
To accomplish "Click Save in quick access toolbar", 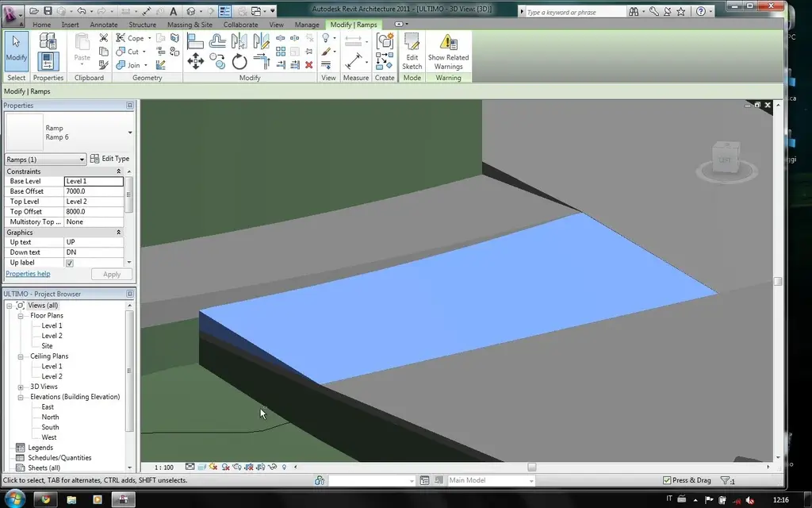I will pyautogui.click(x=47, y=11).
